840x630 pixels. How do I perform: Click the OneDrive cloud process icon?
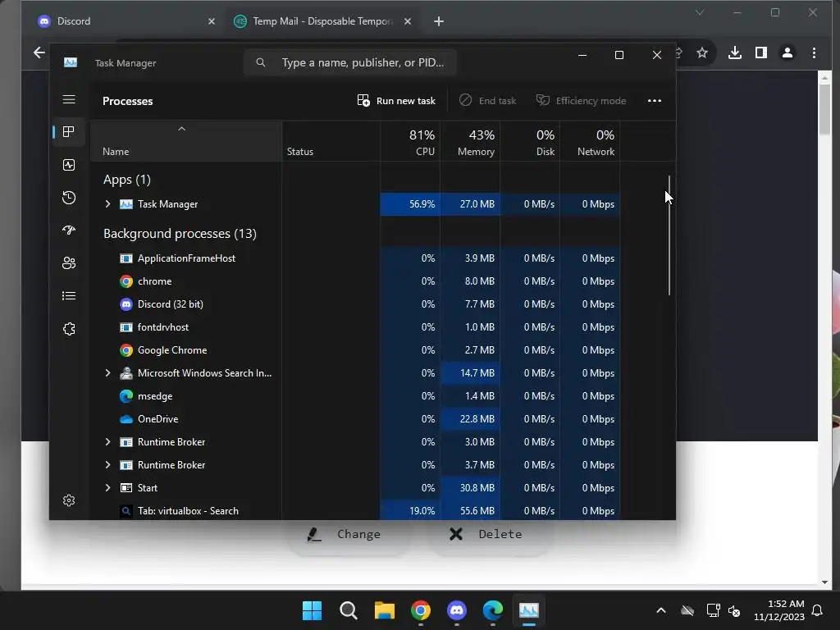click(126, 419)
